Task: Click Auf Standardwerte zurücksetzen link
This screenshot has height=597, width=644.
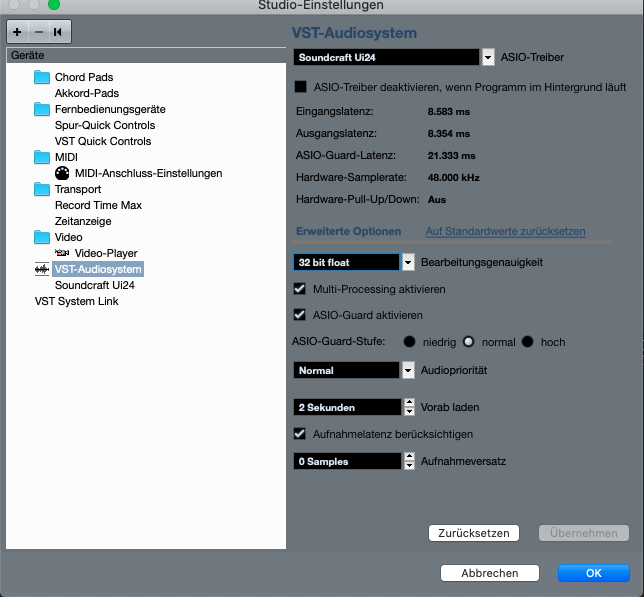Action: coord(505,232)
